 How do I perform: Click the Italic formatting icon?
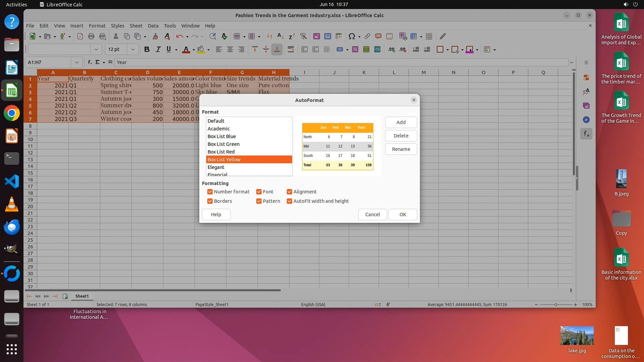158,50
